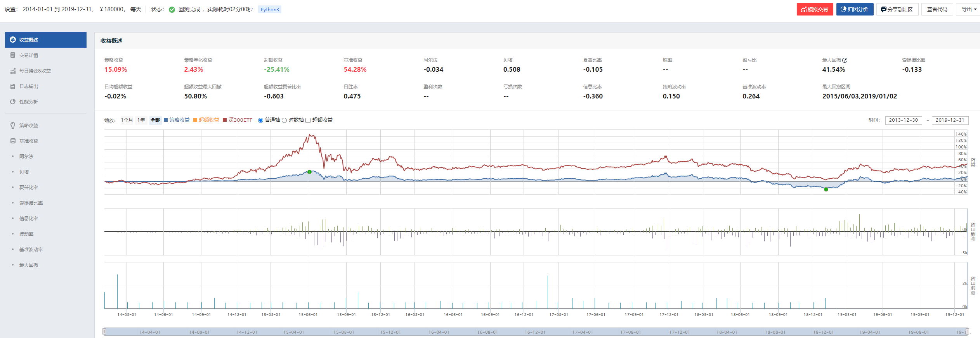The image size is (980, 338).
Task: Click the 最大回撤区间 dates 2015/06/03,2019/01/02
Action: (x=860, y=97)
